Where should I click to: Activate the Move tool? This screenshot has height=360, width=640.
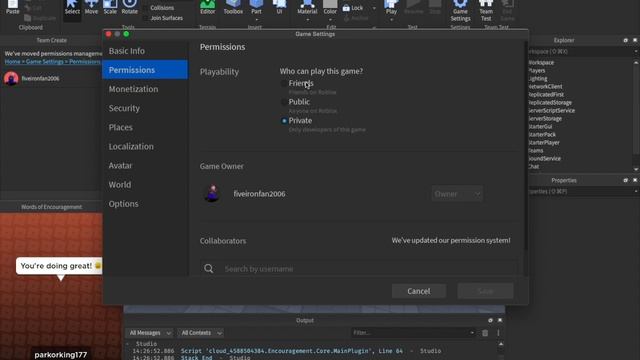coord(91,7)
